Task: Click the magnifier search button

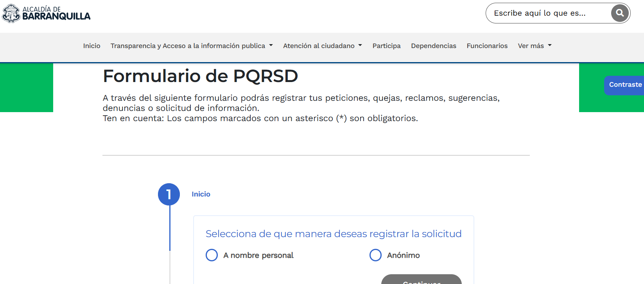Action: pos(620,13)
